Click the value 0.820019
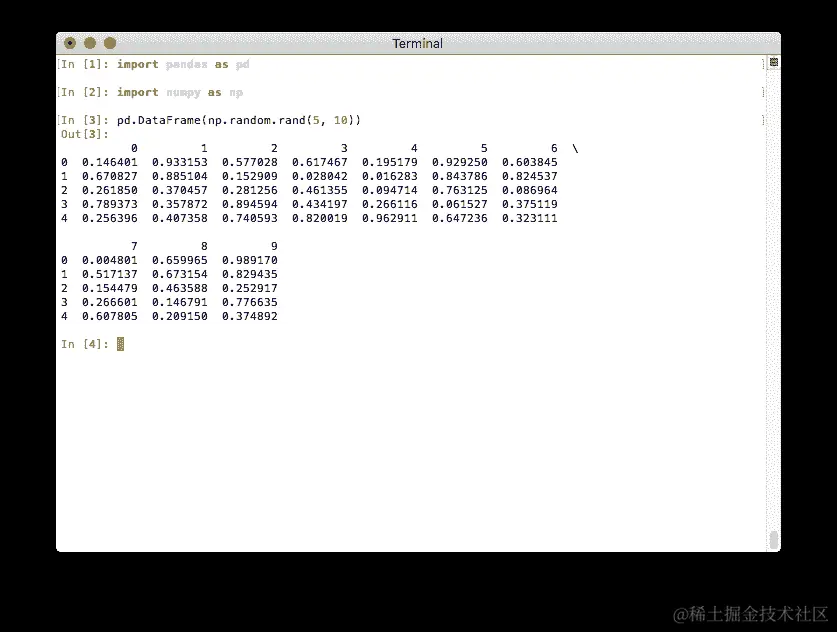 pos(319,218)
